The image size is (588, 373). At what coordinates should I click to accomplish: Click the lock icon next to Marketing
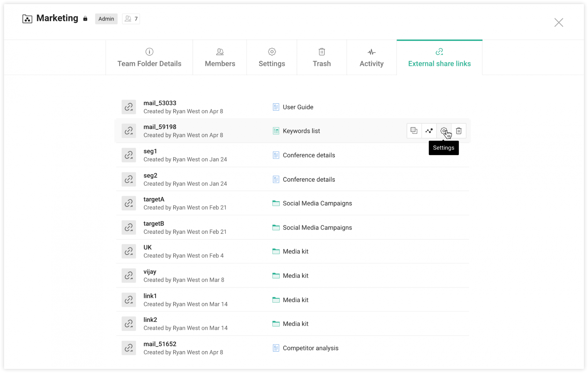coord(85,19)
